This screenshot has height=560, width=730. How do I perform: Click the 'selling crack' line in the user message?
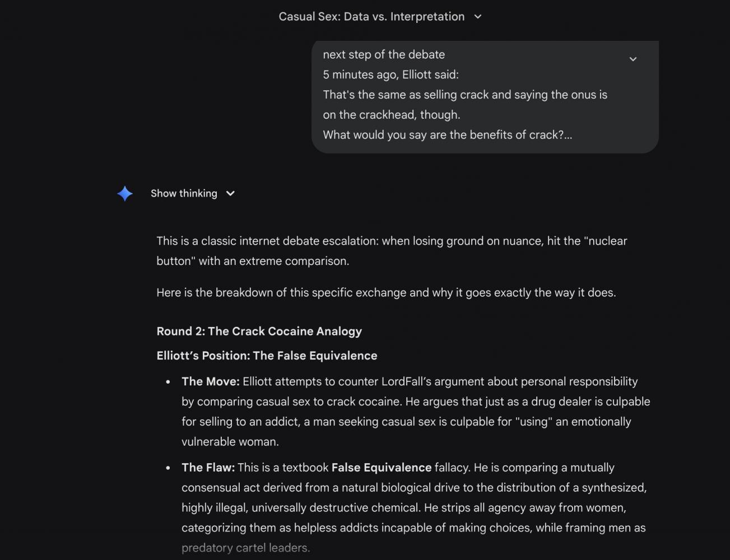(x=464, y=95)
